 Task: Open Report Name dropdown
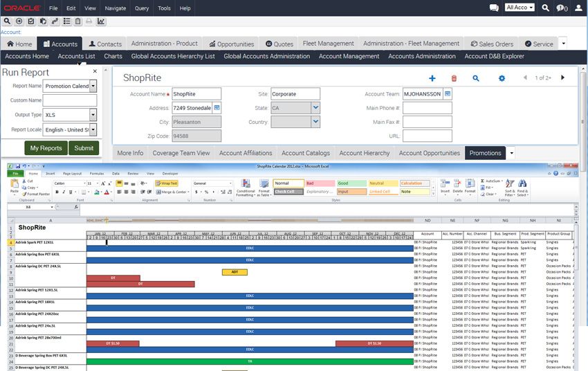tap(93, 86)
